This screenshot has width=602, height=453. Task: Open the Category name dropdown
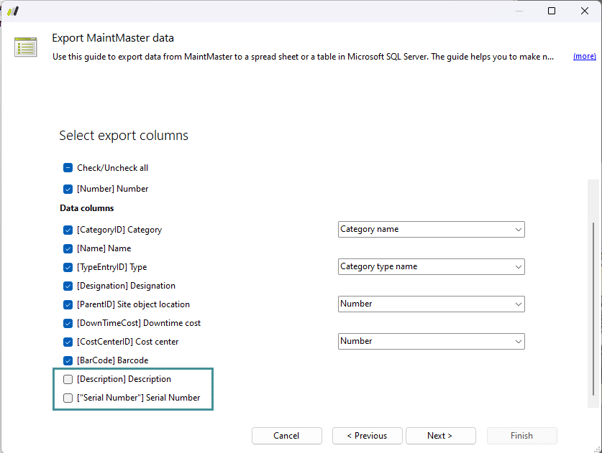[x=431, y=229]
